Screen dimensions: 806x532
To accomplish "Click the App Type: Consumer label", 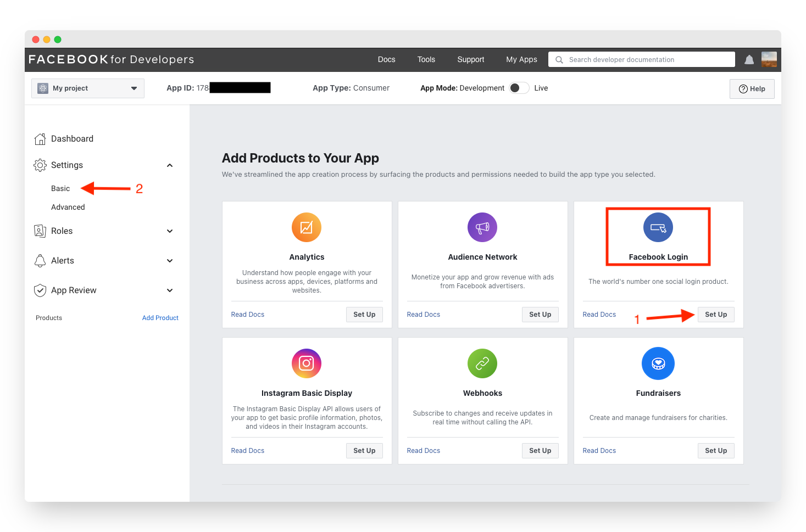I will coord(351,88).
